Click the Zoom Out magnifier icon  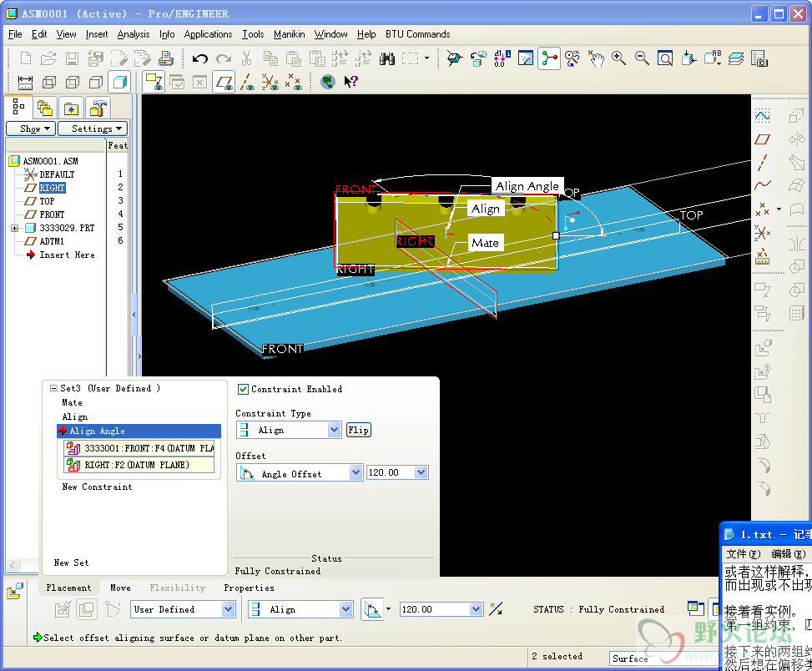[642, 58]
